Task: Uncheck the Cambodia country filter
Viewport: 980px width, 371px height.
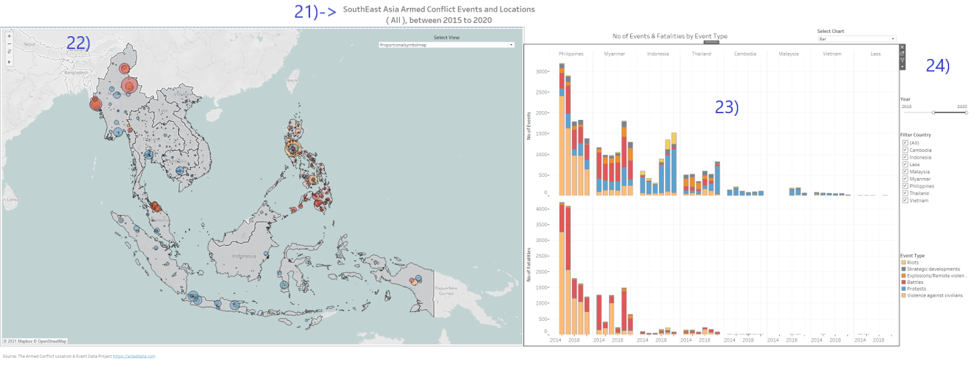Action: click(x=906, y=150)
